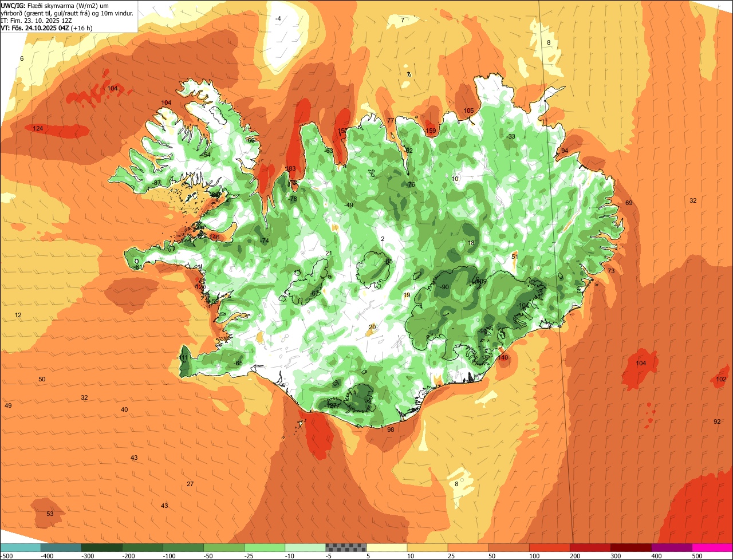Select the legend swatch between -200 and -100
Screen dimensions: 733x560
point(143,547)
